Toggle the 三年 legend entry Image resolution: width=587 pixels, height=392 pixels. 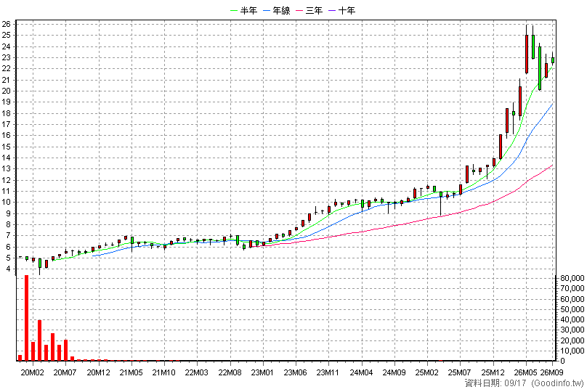[x=309, y=10]
